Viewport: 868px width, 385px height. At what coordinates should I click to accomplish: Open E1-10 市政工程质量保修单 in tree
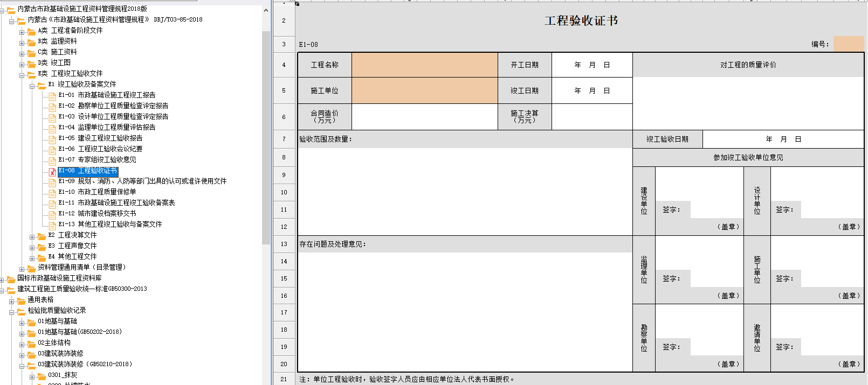pyautogui.click(x=107, y=192)
